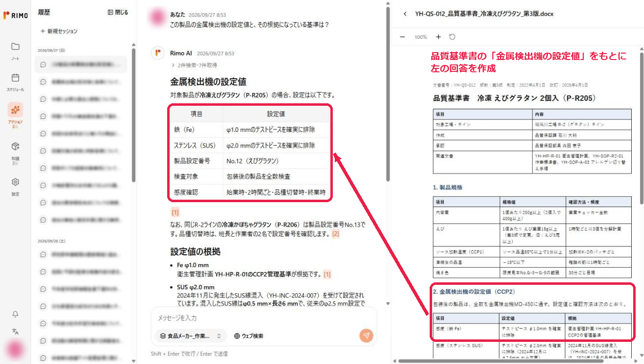Click the あなた user avatar in chat
Image resolution: width=644 pixels, height=364 pixels.
click(157, 16)
